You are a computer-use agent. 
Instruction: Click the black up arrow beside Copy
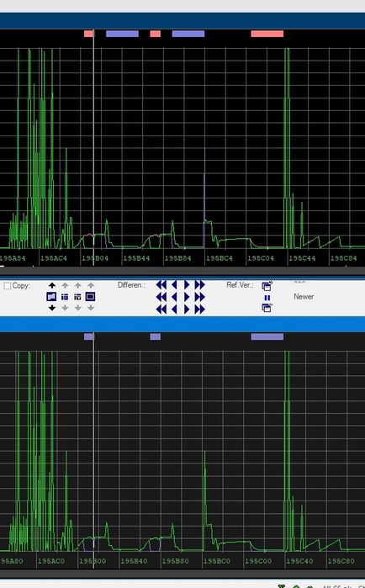pyautogui.click(x=52, y=286)
